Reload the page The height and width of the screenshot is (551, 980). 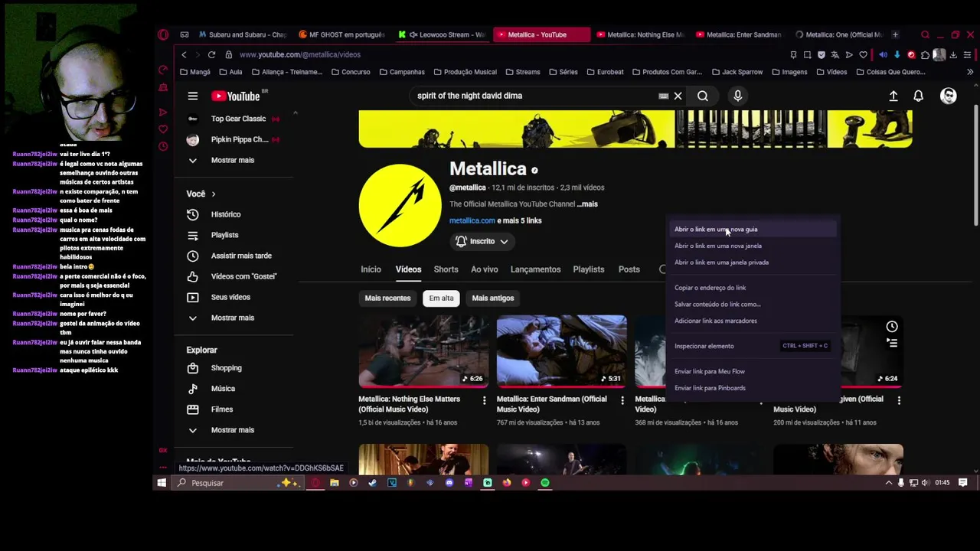click(x=211, y=54)
